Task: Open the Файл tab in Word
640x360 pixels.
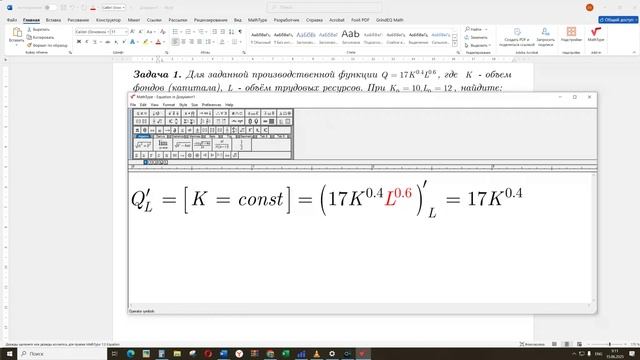Action: coord(11,20)
